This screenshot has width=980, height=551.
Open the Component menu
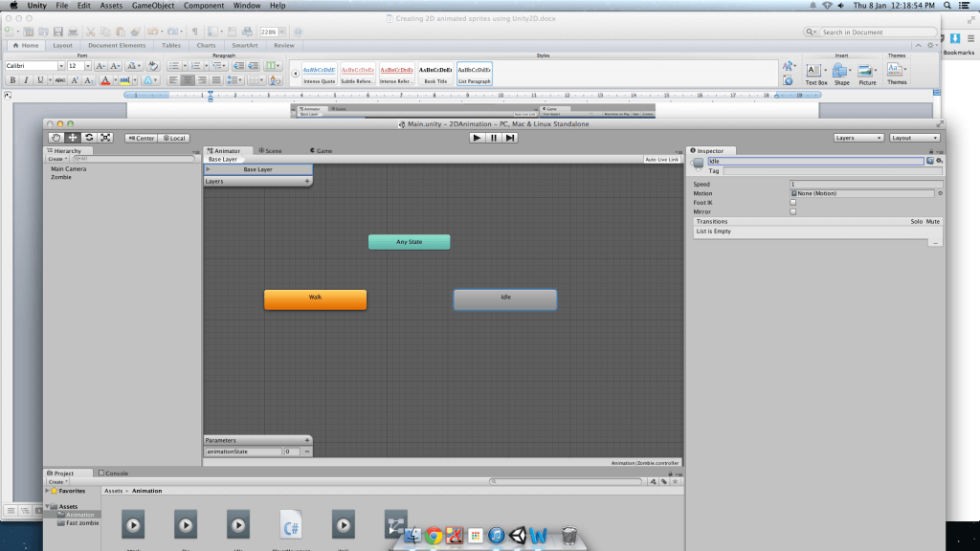point(204,6)
